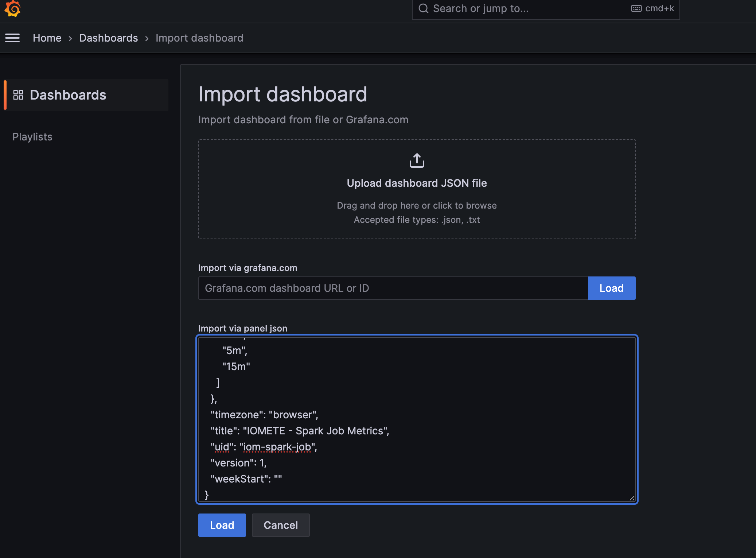Screen dimensions: 756x558
Task: Click the search icon in top bar
Action: [x=423, y=8]
